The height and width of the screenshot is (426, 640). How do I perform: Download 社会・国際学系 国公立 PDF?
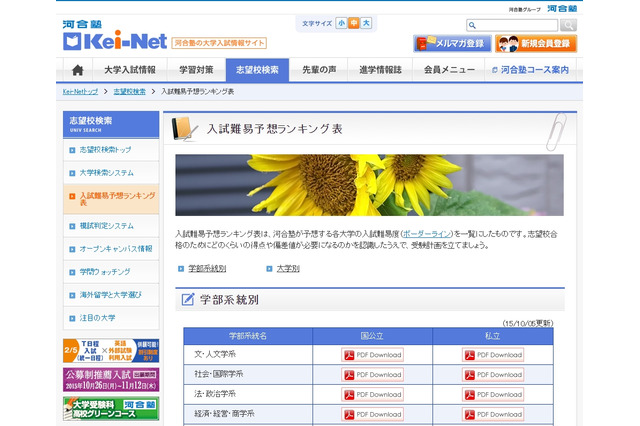[x=373, y=375]
